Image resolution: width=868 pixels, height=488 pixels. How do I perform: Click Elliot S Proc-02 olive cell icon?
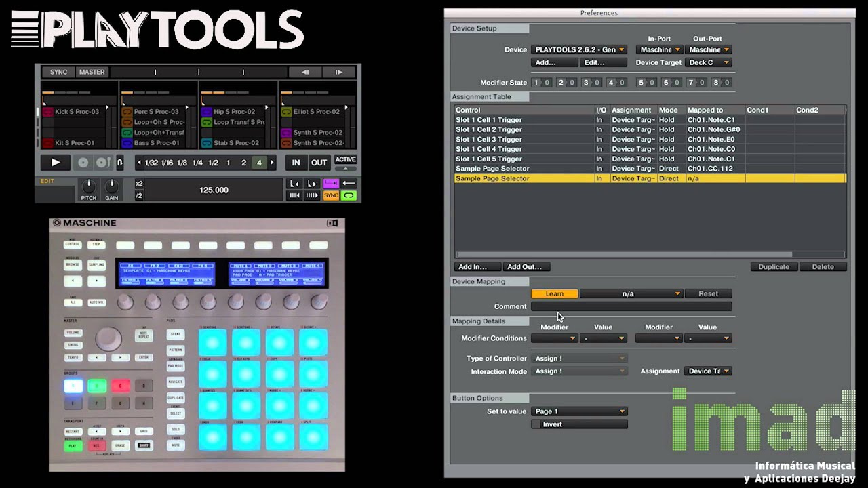(x=285, y=112)
